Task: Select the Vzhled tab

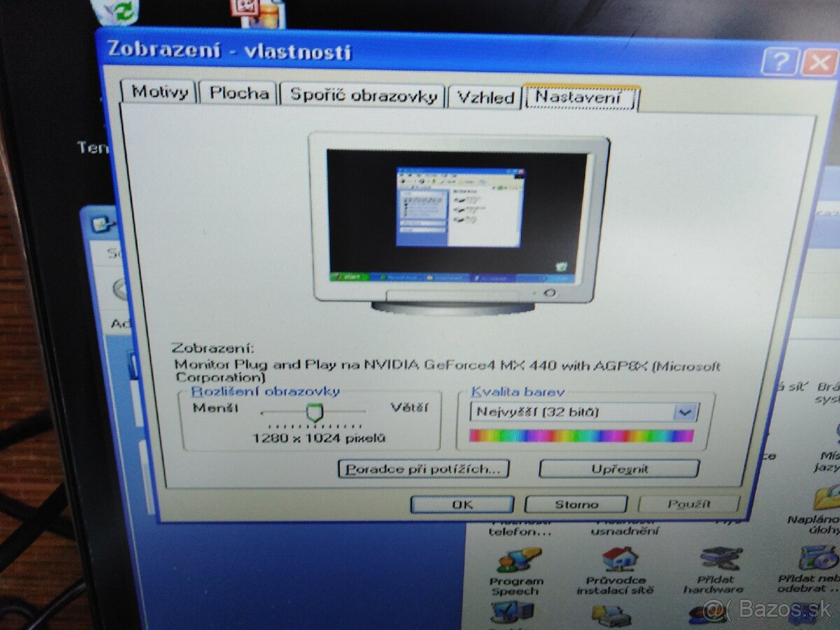Action: 486,97
